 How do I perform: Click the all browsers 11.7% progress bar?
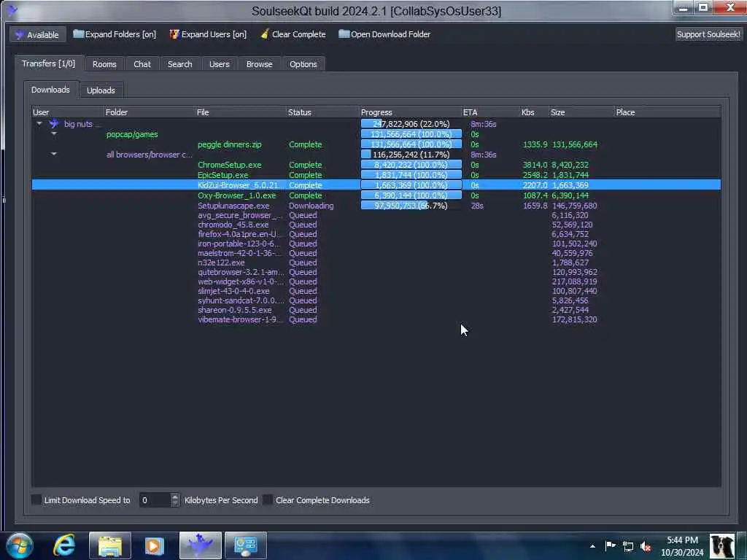coord(411,155)
